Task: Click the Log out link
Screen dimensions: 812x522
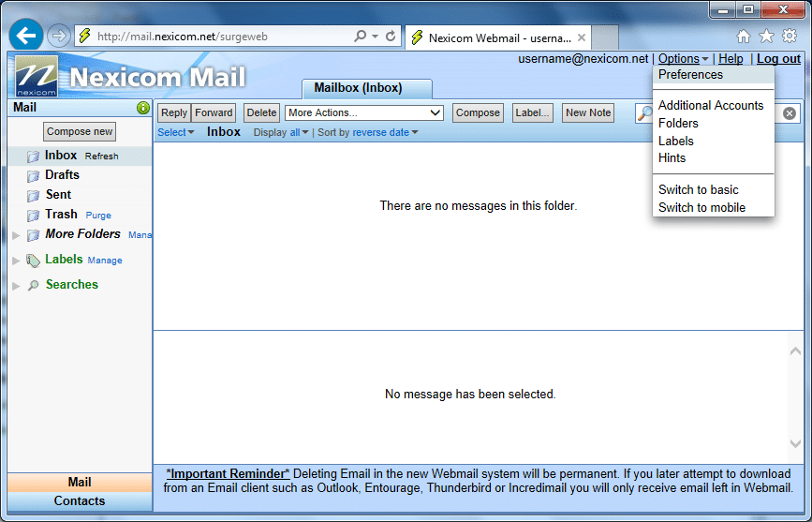Action: (778, 59)
